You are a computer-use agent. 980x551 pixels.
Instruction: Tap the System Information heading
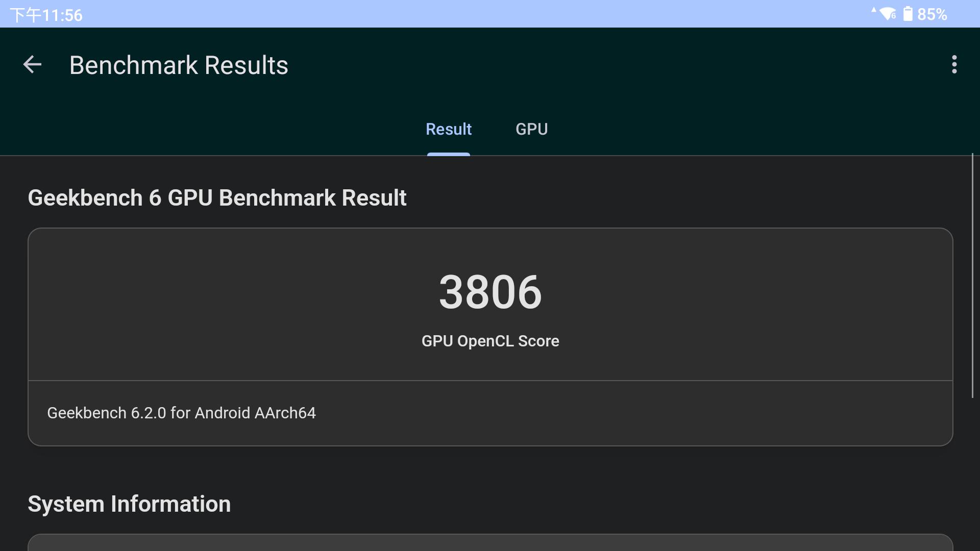click(129, 504)
